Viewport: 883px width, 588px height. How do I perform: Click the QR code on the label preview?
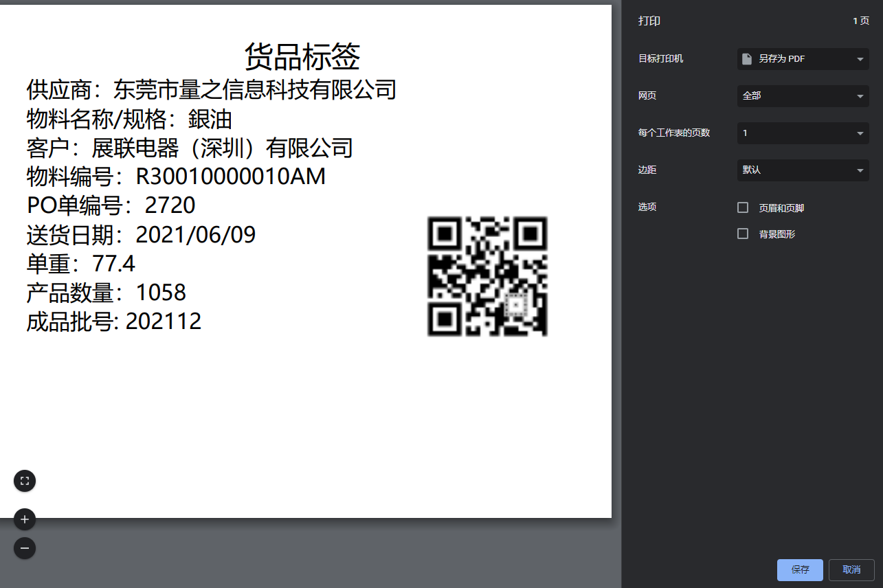coord(487,276)
